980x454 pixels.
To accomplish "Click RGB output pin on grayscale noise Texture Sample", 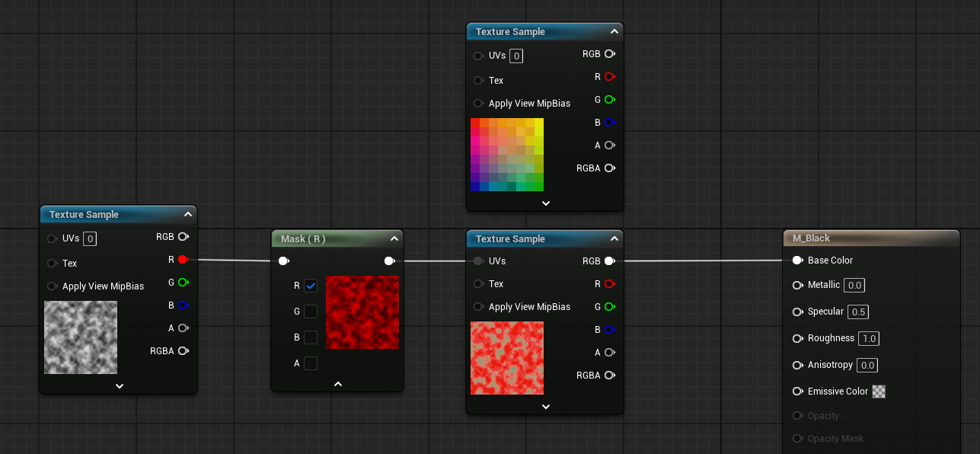I will [x=183, y=237].
